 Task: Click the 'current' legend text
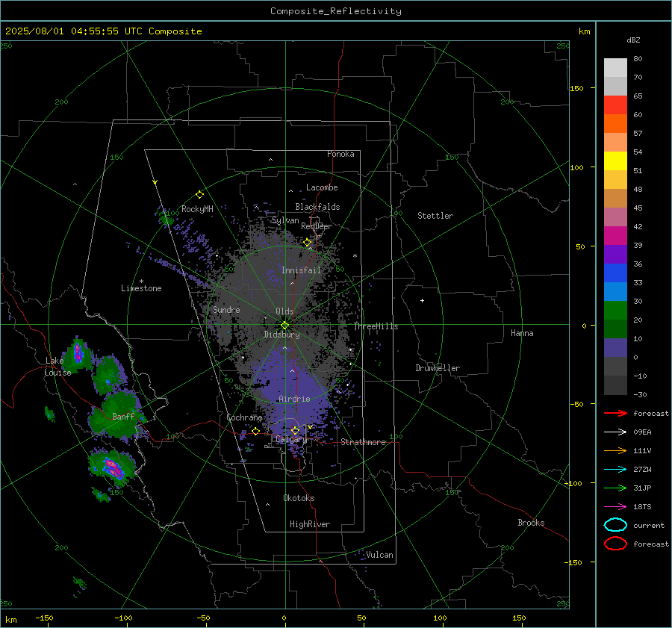click(x=649, y=526)
